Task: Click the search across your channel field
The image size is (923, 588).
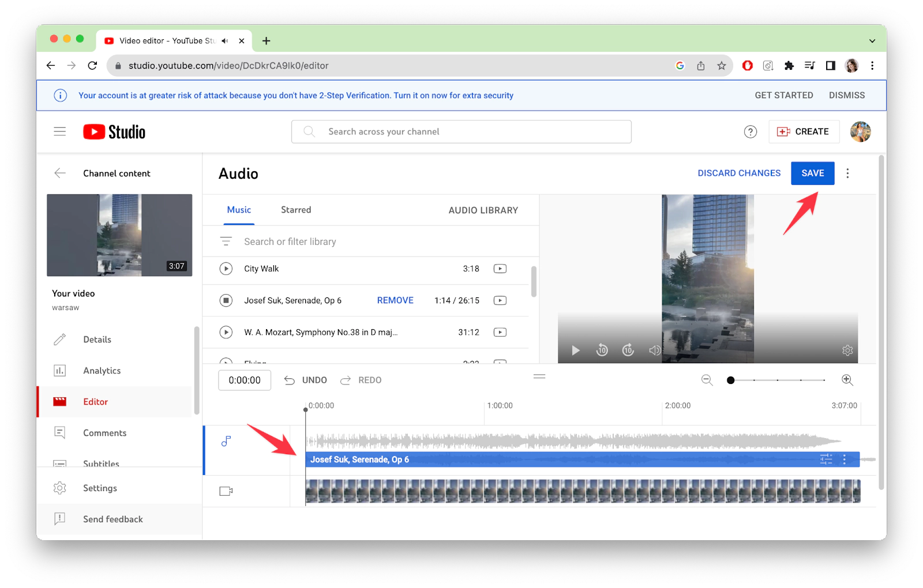Action: (x=461, y=132)
